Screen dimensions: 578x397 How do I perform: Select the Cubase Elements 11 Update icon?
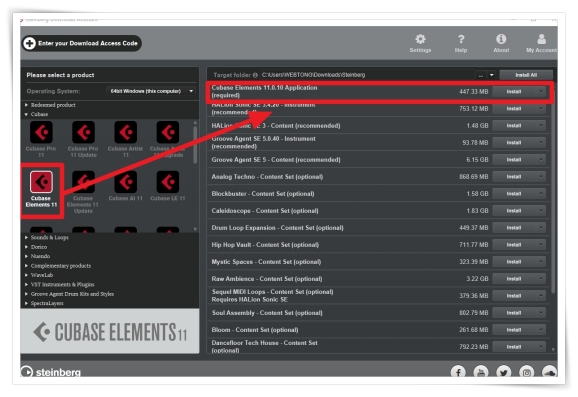[x=83, y=182]
